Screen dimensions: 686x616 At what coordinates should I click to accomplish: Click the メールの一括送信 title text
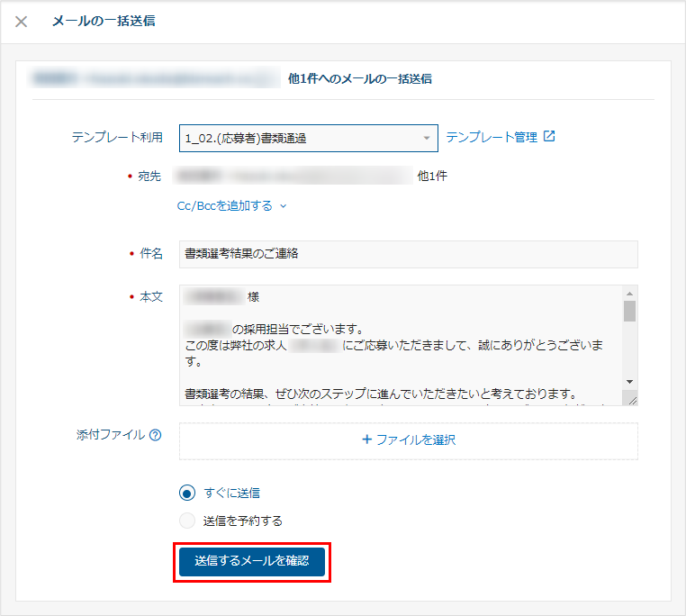(104, 21)
